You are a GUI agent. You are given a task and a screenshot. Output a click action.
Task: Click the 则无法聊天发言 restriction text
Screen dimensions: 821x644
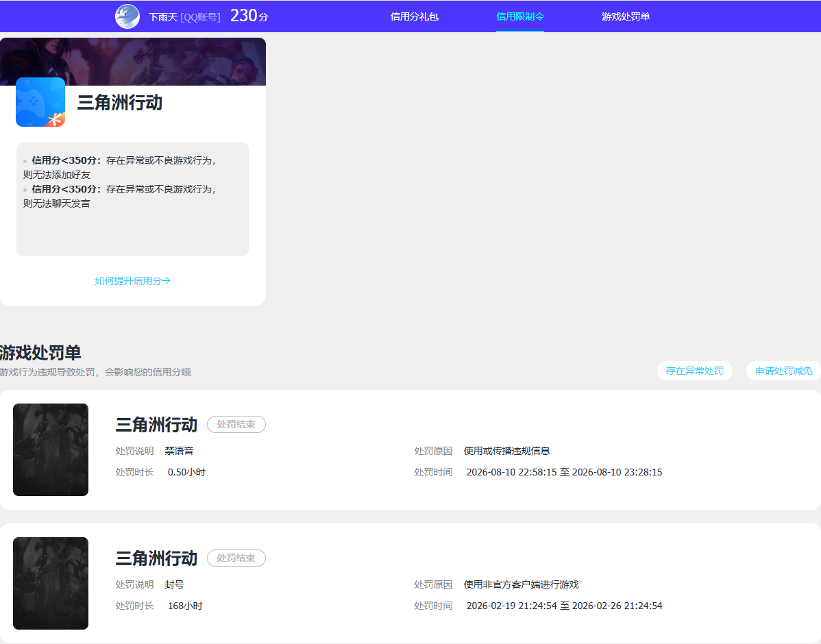57,203
